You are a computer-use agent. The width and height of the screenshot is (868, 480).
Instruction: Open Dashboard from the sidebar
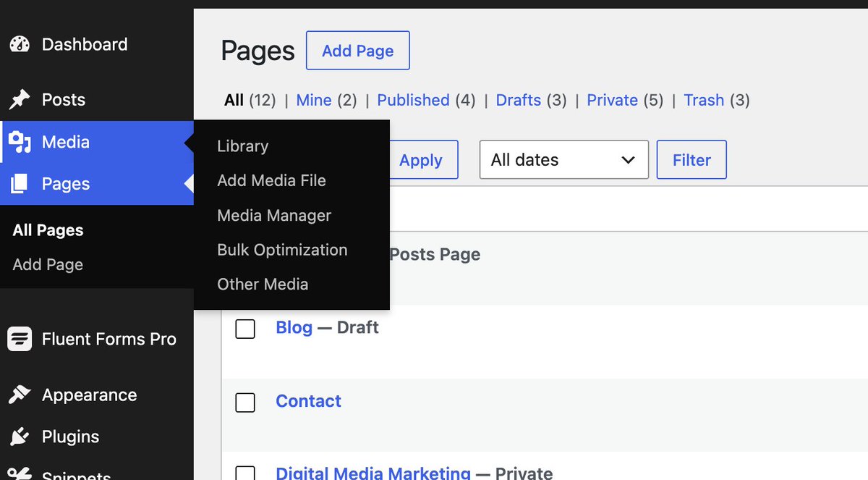tap(85, 44)
